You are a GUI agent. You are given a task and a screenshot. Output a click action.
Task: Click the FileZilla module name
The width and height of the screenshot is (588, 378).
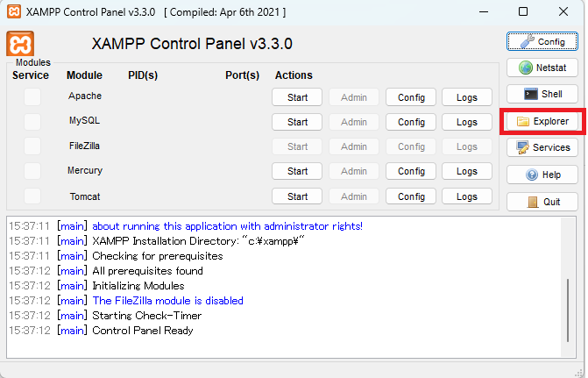84,146
